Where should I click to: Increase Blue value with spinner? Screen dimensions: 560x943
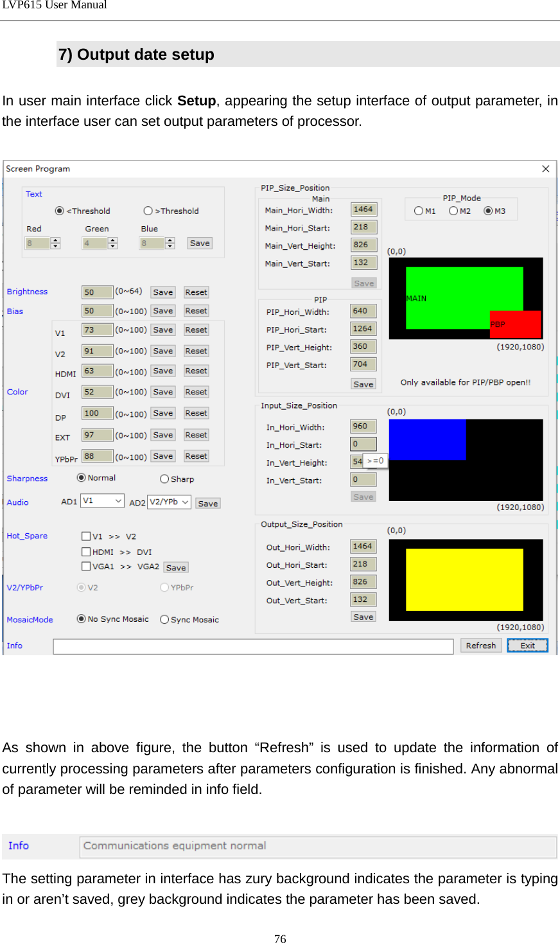coord(170,240)
